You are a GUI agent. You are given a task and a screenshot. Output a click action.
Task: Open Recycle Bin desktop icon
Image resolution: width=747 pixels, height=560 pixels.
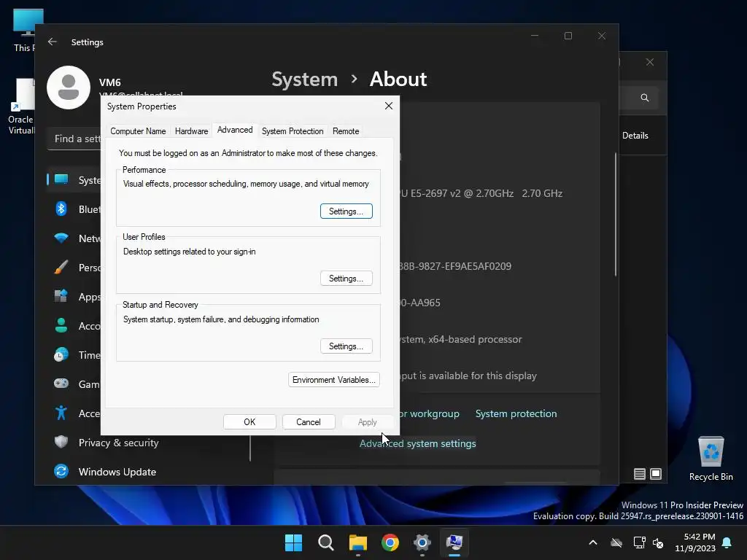711,459
